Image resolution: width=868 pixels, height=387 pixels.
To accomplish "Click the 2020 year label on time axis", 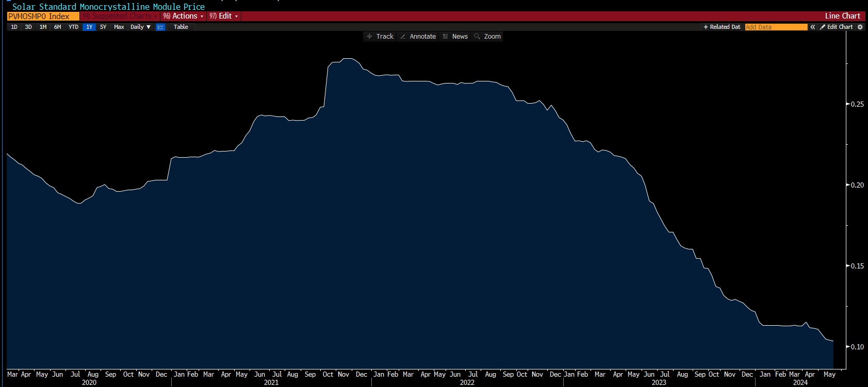I will (89, 382).
